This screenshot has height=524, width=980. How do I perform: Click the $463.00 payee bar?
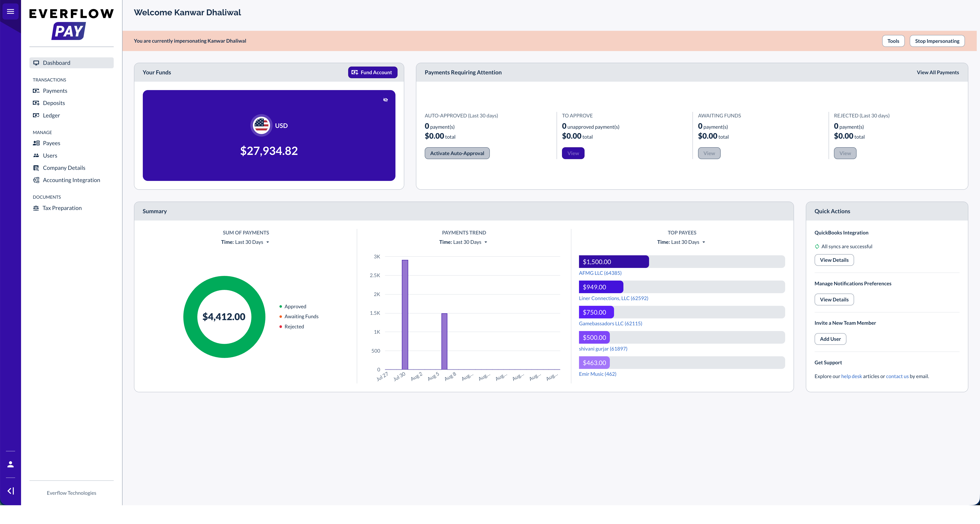pyautogui.click(x=594, y=363)
